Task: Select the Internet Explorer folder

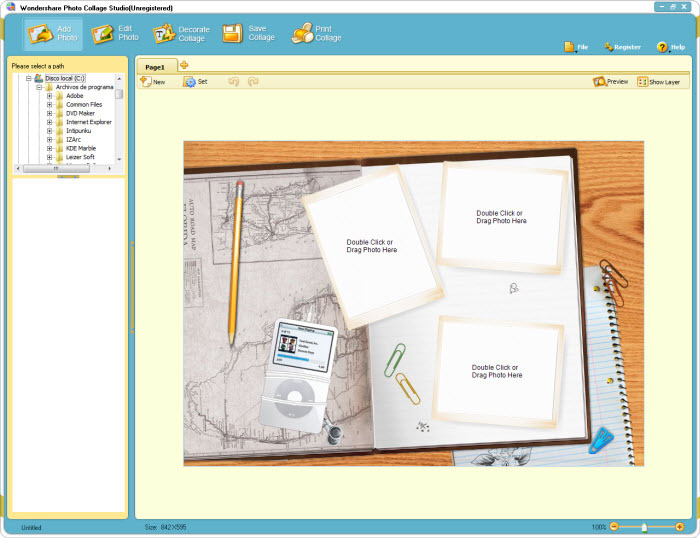Action: click(88, 122)
